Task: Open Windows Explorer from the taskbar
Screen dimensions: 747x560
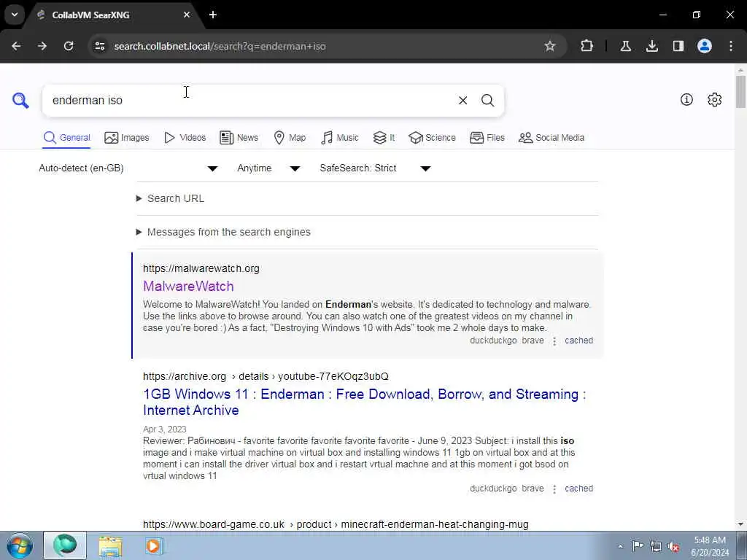Action: pos(111,545)
